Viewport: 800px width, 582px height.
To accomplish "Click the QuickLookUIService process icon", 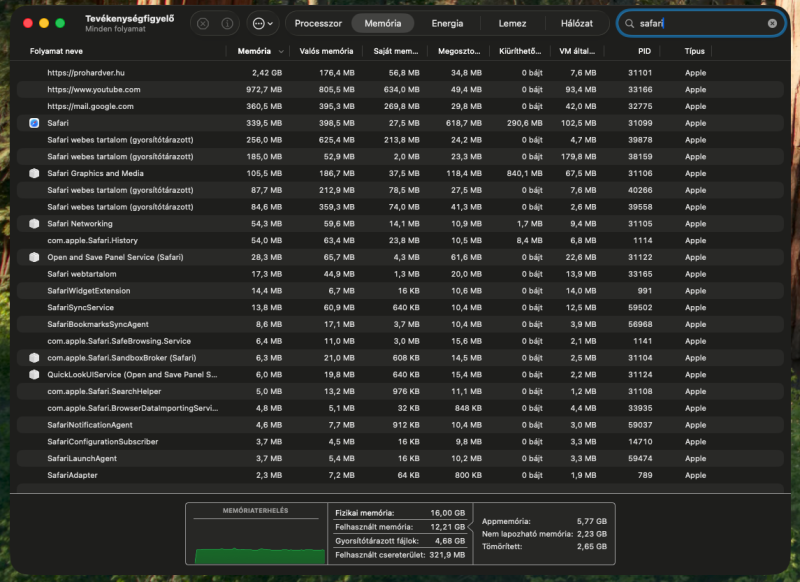I will [34, 374].
